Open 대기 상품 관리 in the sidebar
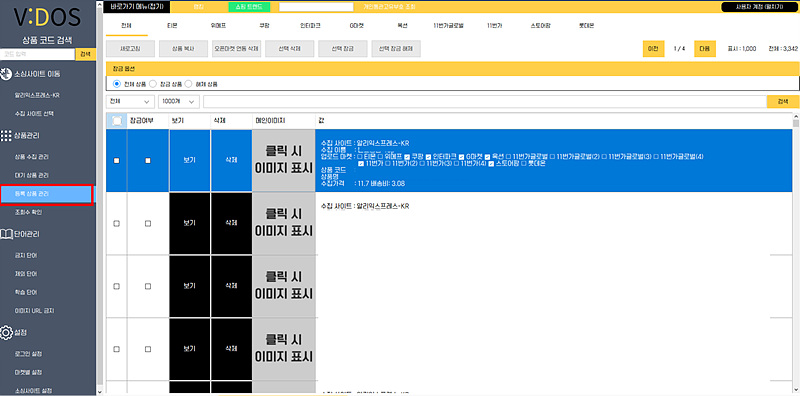Screen dimensions: 800x396 pyautogui.click(x=32, y=176)
